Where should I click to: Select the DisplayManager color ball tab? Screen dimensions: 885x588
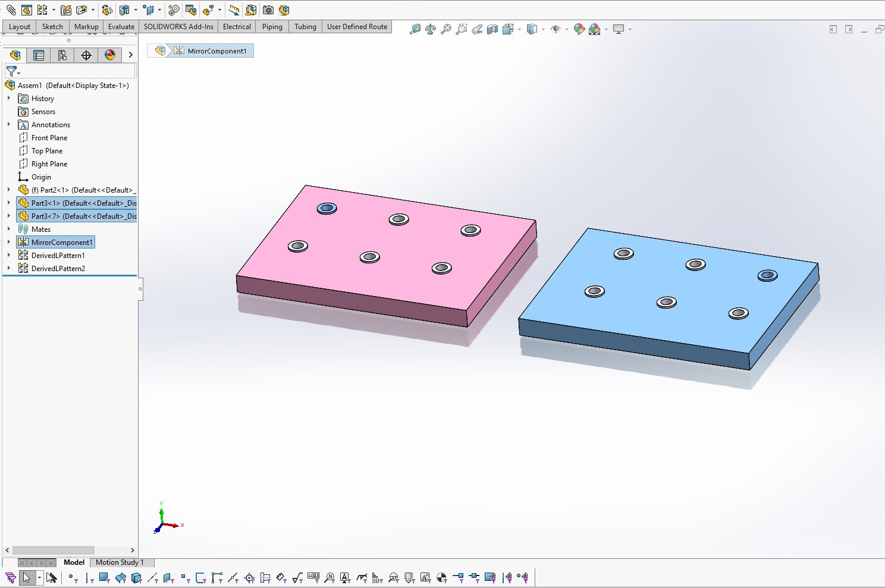(110, 55)
